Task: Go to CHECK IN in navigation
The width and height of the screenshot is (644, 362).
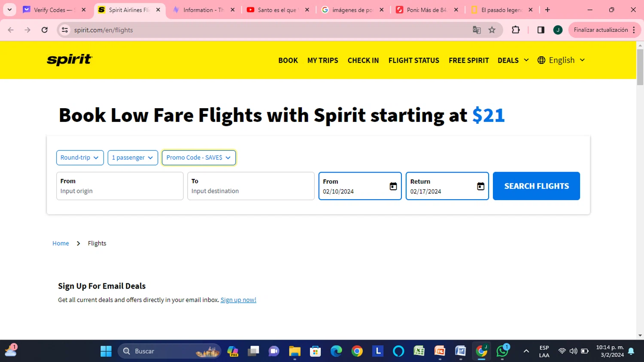Action: coord(363,61)
